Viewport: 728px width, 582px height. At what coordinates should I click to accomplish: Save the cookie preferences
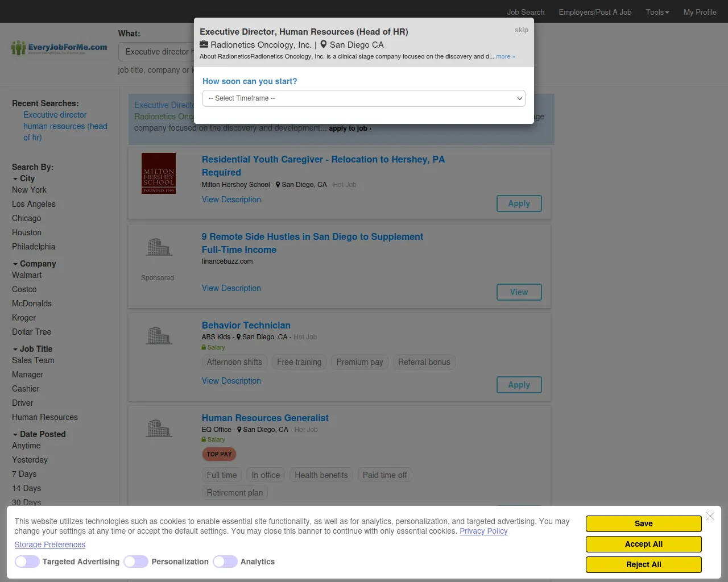644,523
